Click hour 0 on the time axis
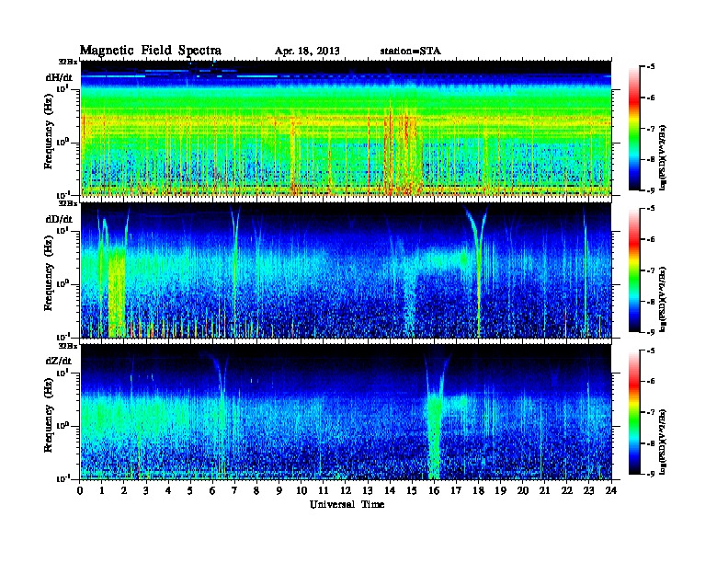The height and width of the screenshot is (563, 728). point(80,491)
